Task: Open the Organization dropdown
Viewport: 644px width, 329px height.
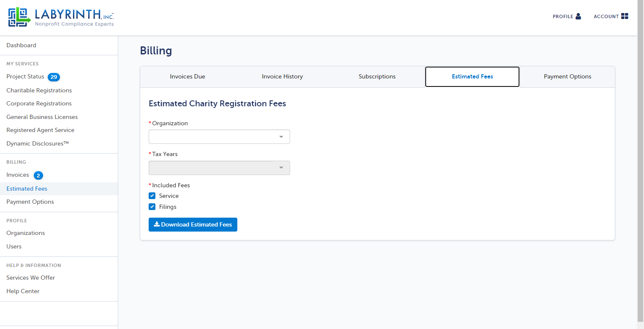Action: pos(219,137)
